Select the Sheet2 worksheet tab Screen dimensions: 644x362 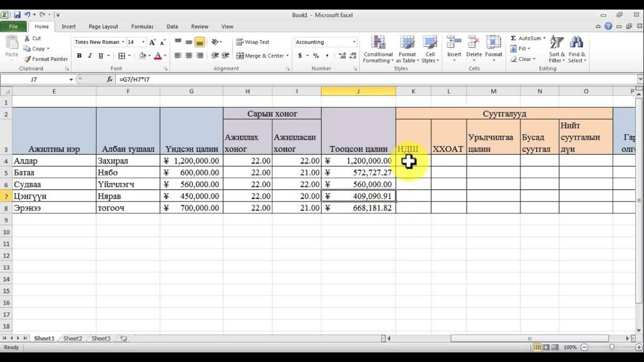pyautogui.click(x=72, y=339)
